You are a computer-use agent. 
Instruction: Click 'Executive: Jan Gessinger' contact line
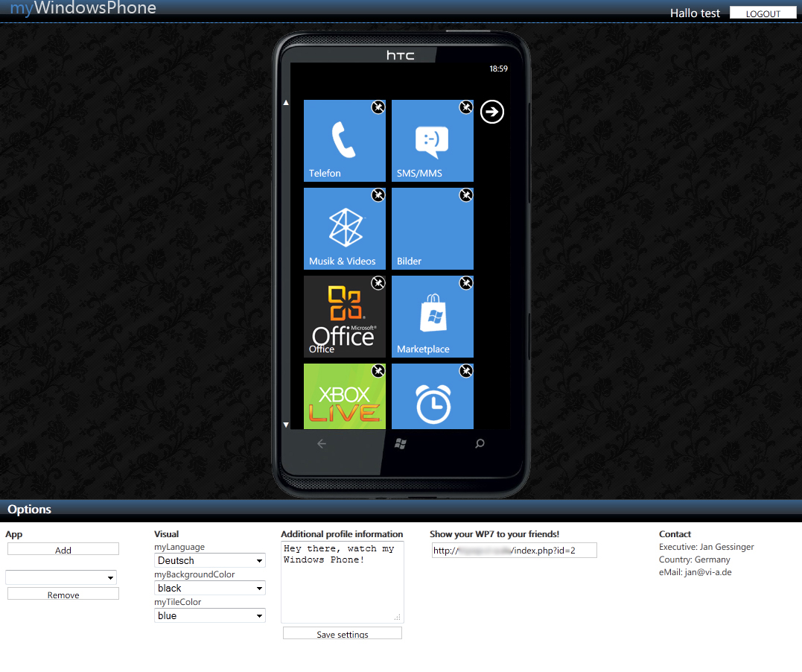click(707, 547)
